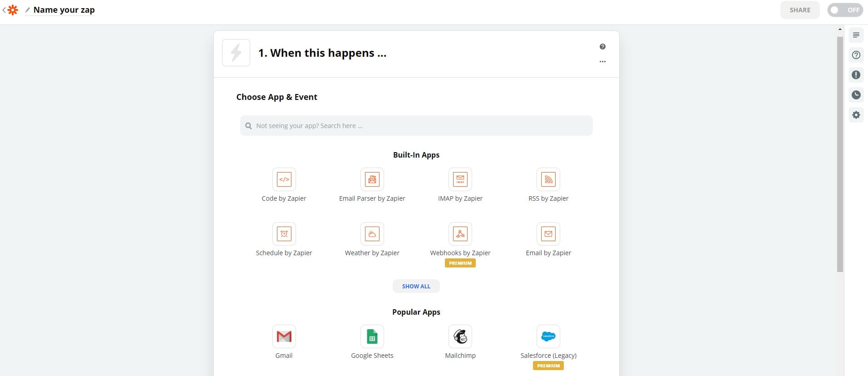Pick IMAP by Zapier trigger
The image size is (868, 376).
pyautogui.click(x=460, y=180)
